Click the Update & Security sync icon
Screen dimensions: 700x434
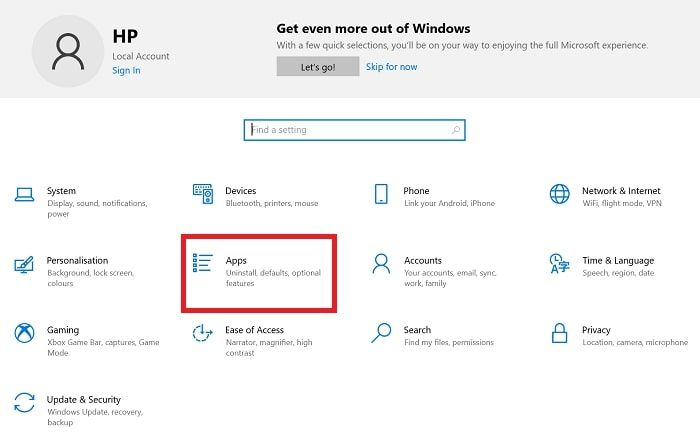click(24, 403)
